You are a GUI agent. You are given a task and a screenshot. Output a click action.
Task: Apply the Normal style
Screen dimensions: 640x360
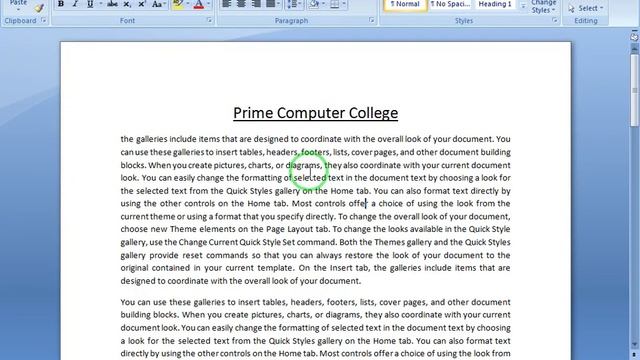[405, 5]
